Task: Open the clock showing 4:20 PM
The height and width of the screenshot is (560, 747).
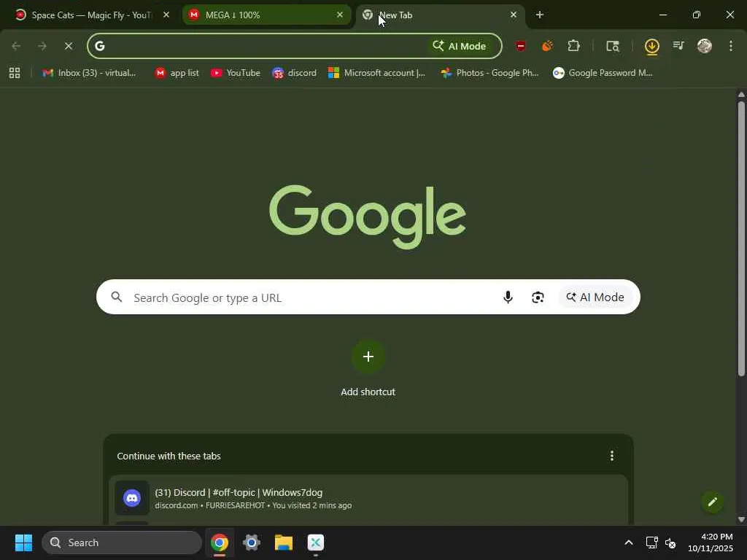Action: click(711, 542)
